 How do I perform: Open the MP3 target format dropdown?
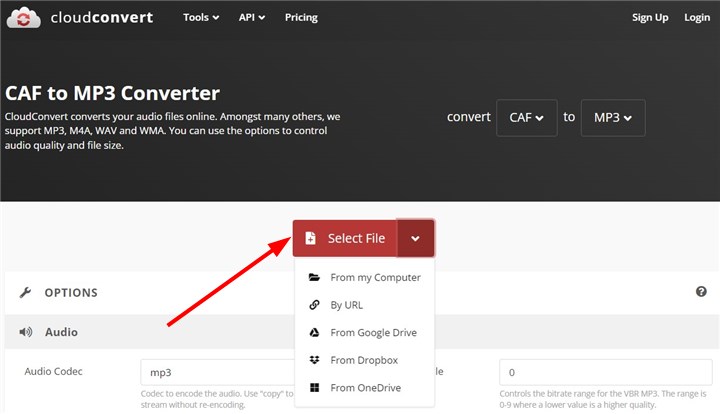613,117
